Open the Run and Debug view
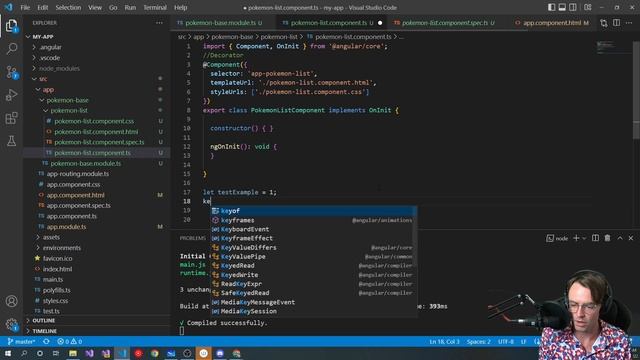This screenshot has width=640, height=360. click(x=11, y=95)
